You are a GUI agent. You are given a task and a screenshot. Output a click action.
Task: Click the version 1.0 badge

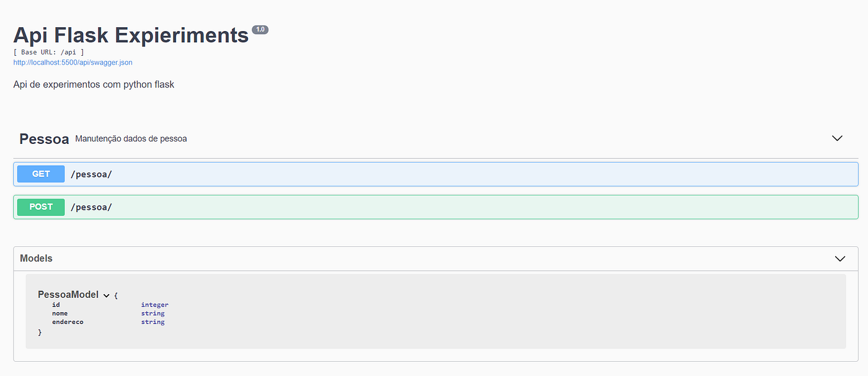click(260, 29)
